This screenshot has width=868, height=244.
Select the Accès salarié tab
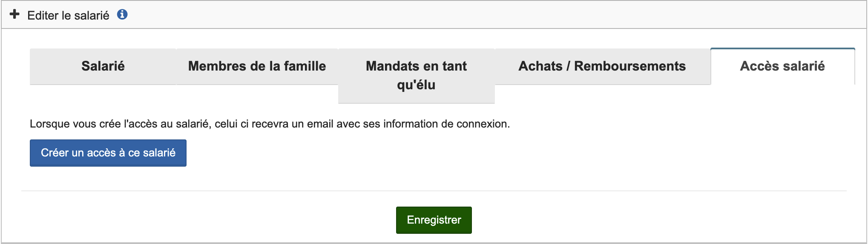point(782,66)
